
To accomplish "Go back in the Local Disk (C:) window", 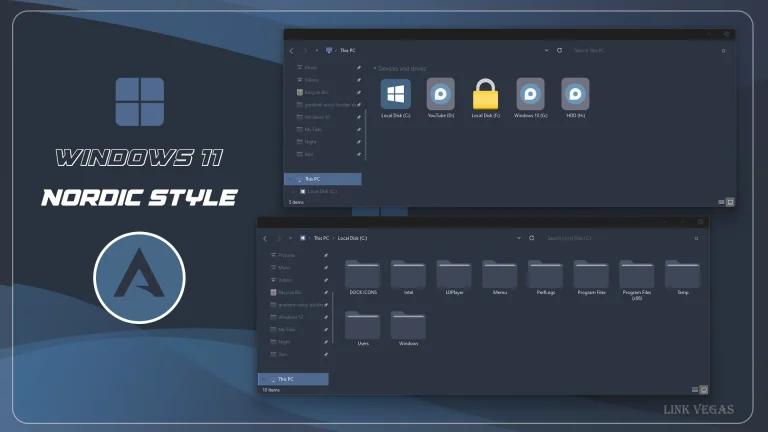I will pos(265,239).
